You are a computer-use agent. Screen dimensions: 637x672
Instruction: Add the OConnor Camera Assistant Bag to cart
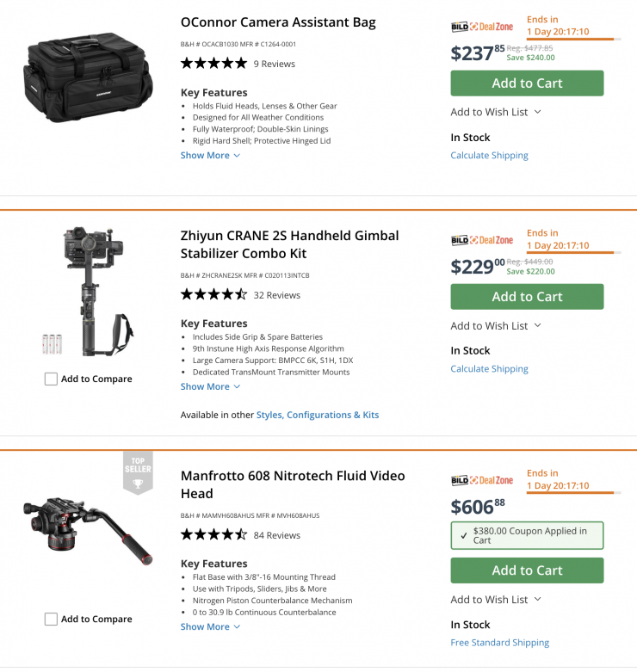527,83
